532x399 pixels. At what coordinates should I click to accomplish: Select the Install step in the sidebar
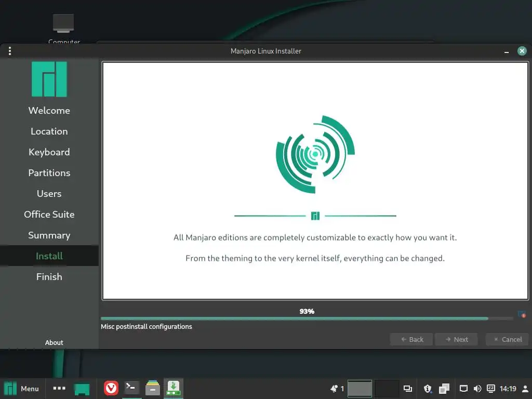coord(49,256)
